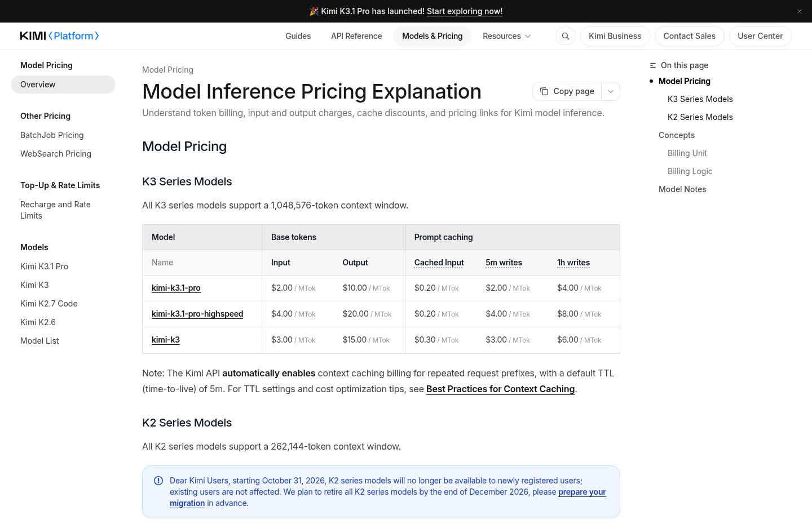Click the On this page list icon
This screenshot has width=812, height=524.
pyautogui.click(x=653, y=65)
